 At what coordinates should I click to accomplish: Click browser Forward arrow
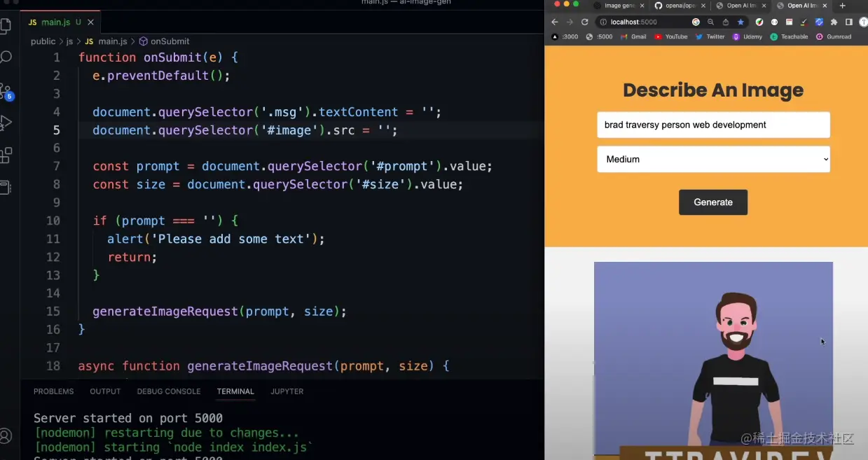click(570, 22)
